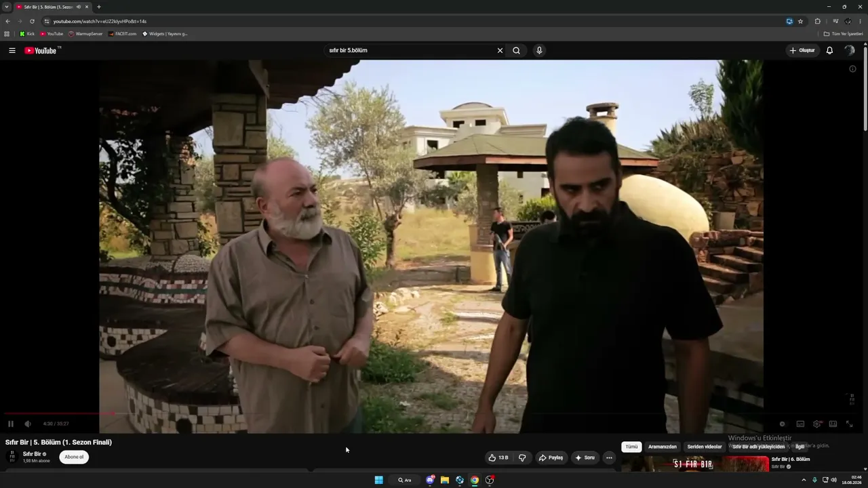868x488 pixels.
Task: Go back in the browser
Action: pyautogui.click(x=7, y=21)
